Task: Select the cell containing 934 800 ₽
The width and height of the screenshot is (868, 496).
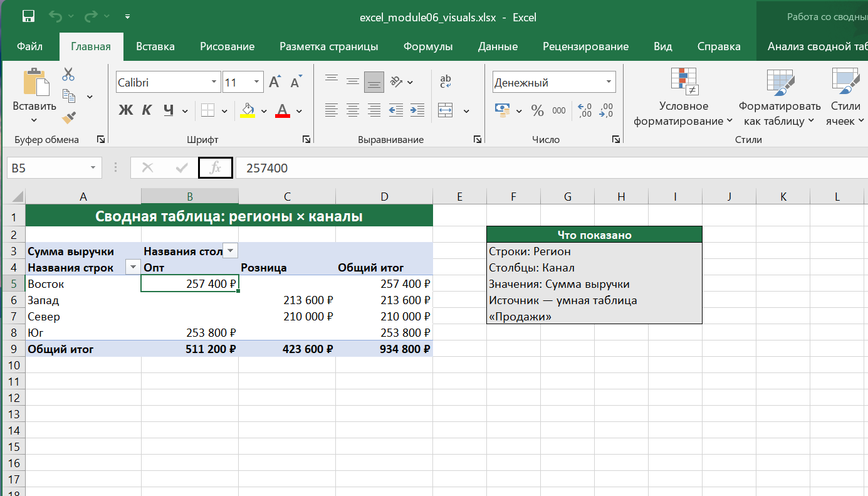Action: tap(384, 349)
